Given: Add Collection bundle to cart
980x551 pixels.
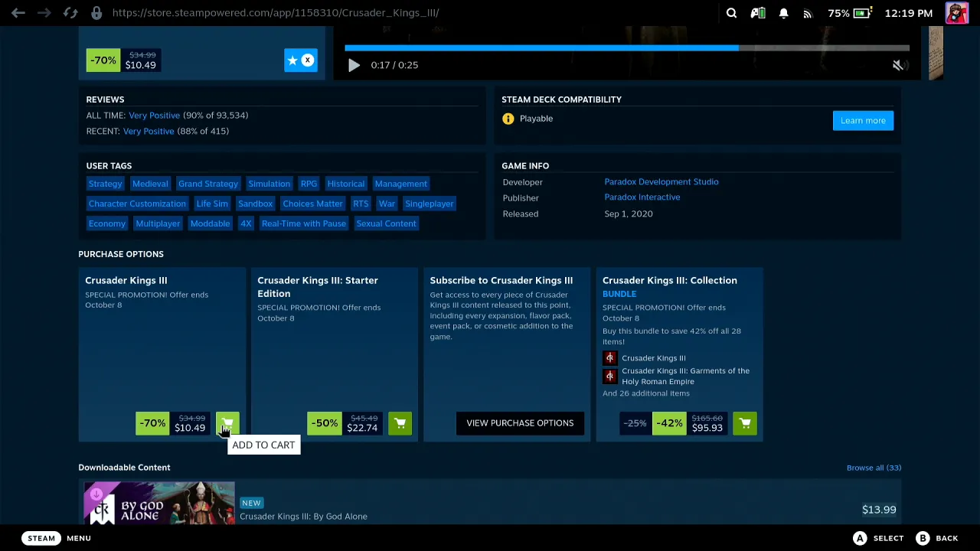Looking at the screenshot, I should [745, 423].
